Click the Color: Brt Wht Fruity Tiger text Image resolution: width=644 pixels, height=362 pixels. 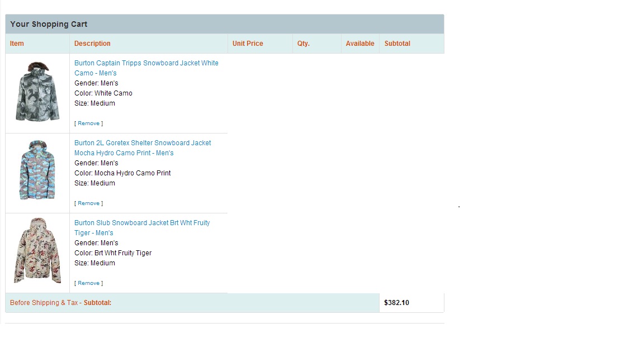113,253
